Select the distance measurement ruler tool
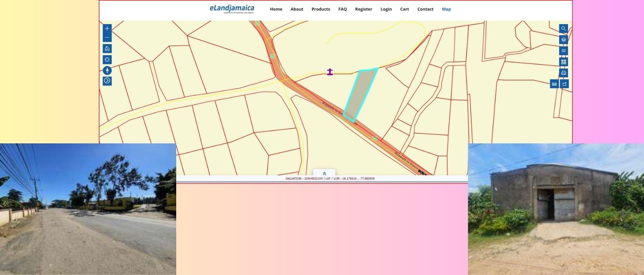Image resolution: width=644 pixels, height=275 pixels. coord(554,84)
